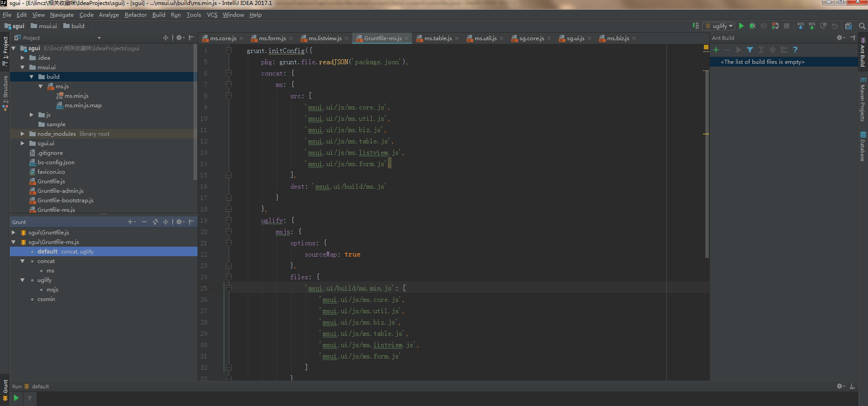The height and width of the screenshot is (406, 868).
Task: Click the Make Project binary arrow icon
Action: click(696, 26)
